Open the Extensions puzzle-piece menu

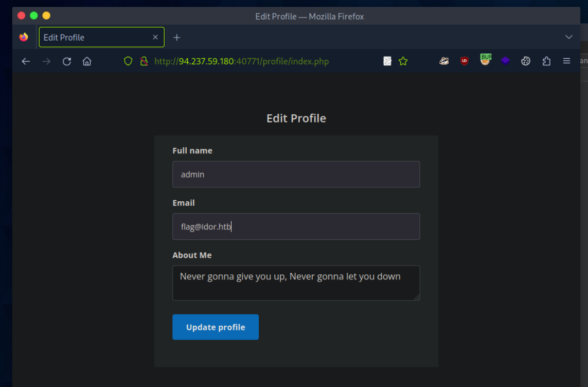point(546,61)
